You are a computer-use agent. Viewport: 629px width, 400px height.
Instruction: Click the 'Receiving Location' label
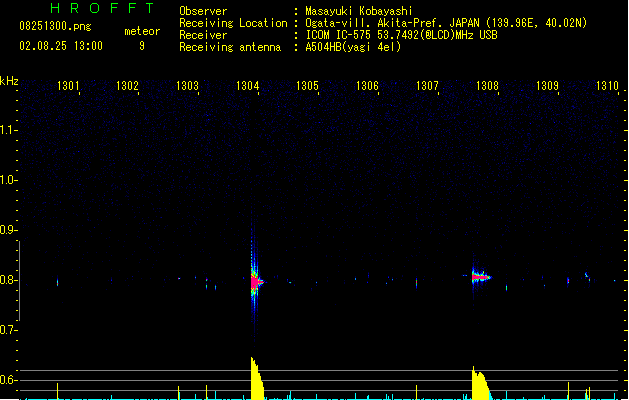(233, 23)
